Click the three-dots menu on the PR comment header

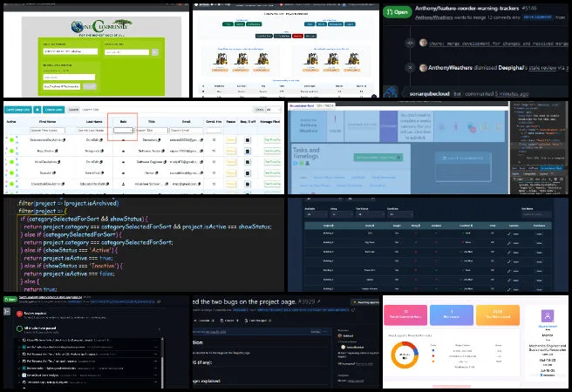(325, 332)
